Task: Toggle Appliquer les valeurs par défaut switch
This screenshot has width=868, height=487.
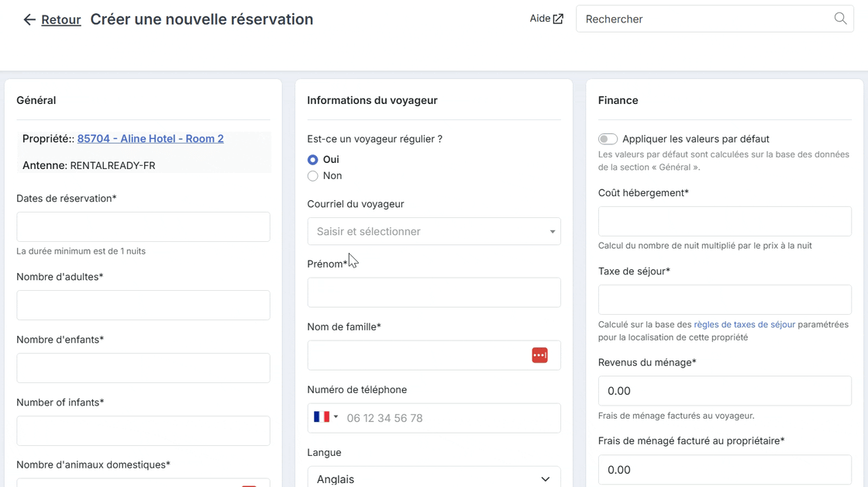Action: 608,139
